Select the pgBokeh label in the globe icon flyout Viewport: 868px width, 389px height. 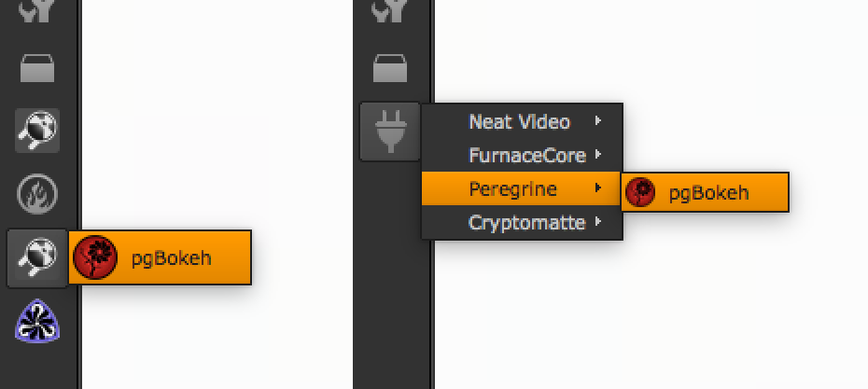point(171,257)
